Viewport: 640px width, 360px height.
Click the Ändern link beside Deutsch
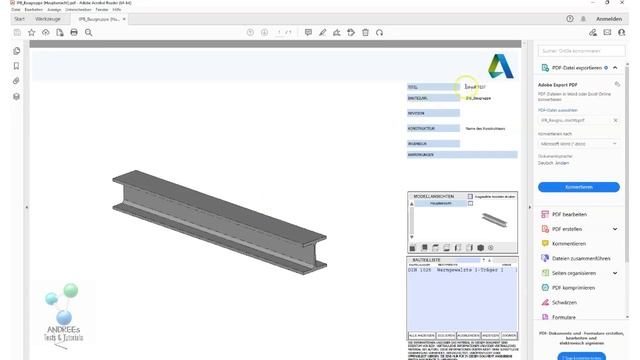point(563,163)
